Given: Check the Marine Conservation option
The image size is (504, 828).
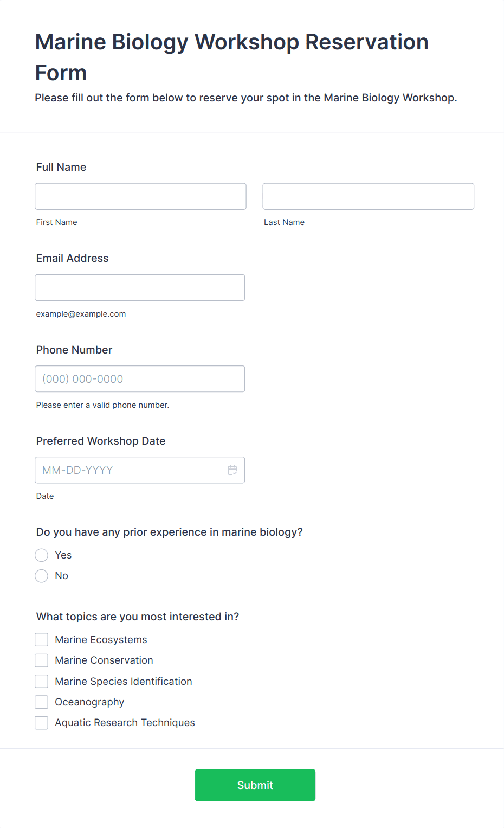Looking at the screenshot, I should point(42,660).
